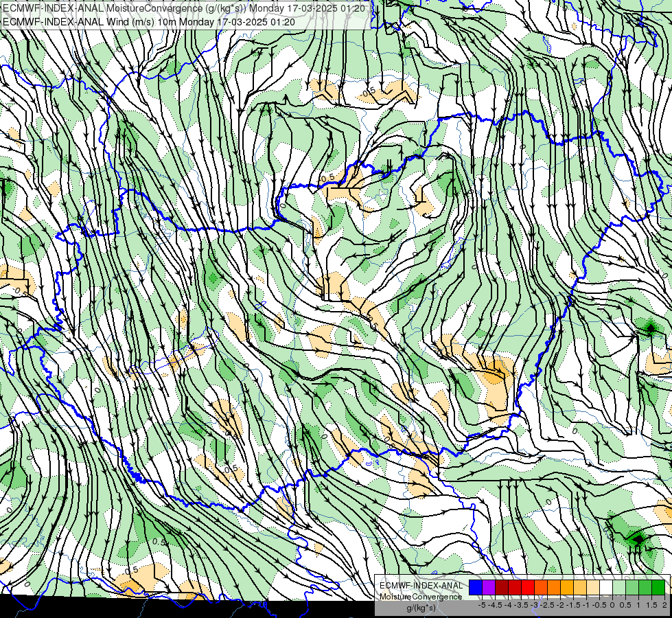Pick the red-orange swatch for -3 to -2.5
Viewport: 672px width, 618px height.
[541, 588]
